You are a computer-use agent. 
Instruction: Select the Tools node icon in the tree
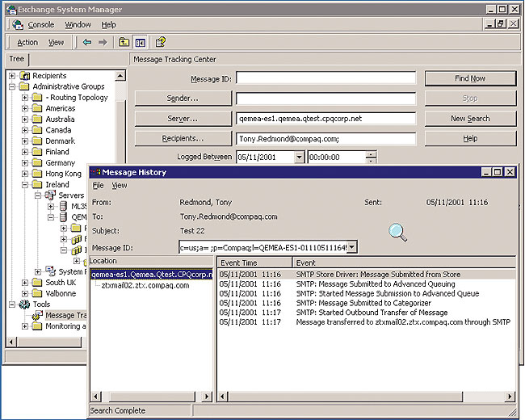click(x=23, y=304)
